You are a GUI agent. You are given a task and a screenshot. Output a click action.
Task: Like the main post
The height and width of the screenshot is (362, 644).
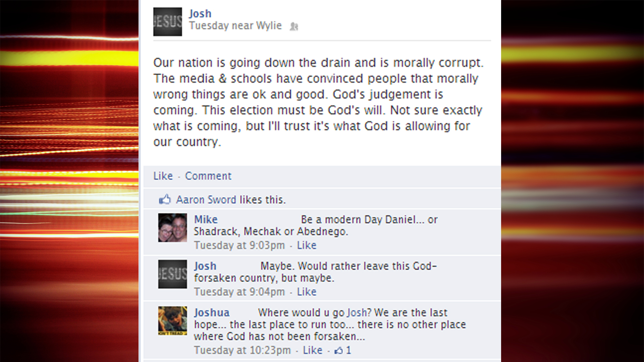(x=163, y=176)
